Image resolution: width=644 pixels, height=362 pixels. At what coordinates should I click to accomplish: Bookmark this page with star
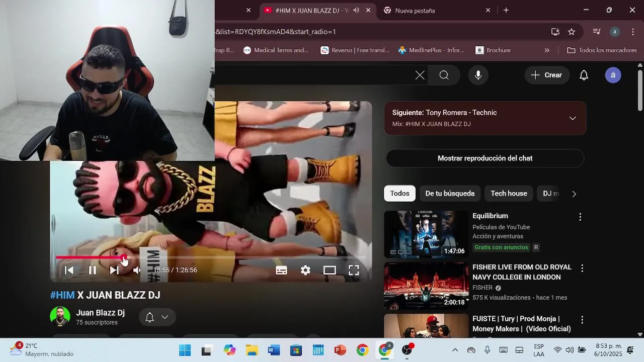point(572,32)
